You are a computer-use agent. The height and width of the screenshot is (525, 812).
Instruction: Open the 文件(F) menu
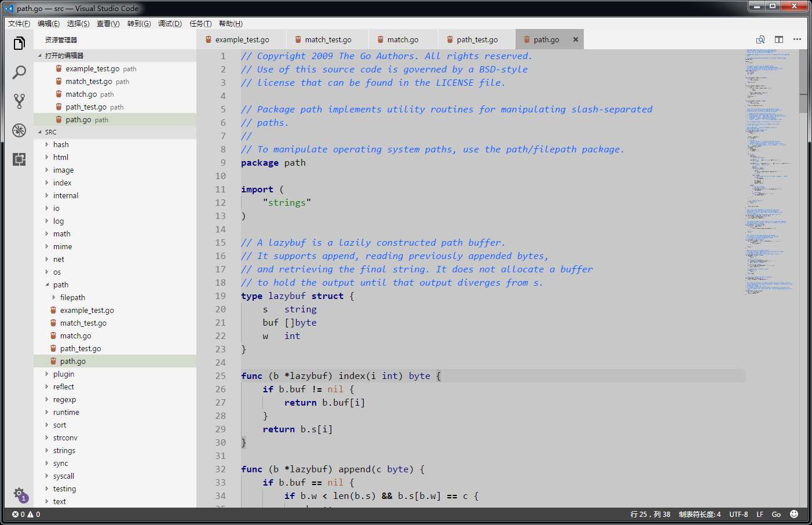point(18,23)
